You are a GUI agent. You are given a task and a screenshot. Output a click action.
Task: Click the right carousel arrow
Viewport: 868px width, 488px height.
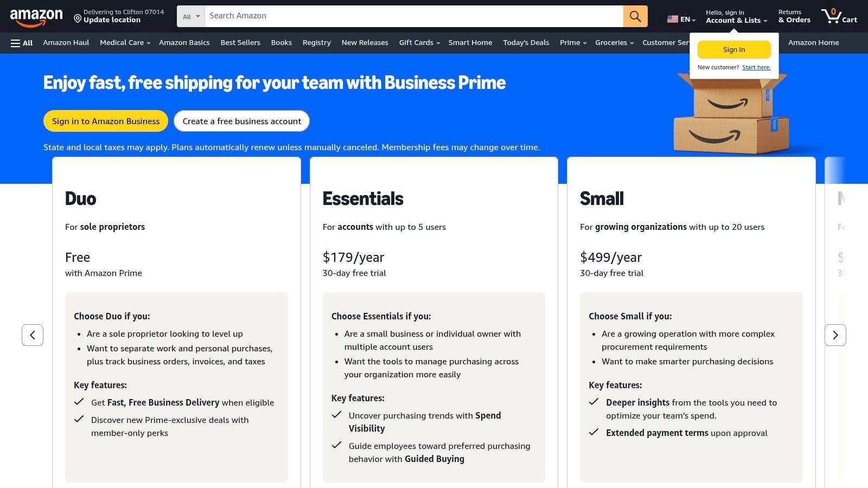(x=835, y=335)
